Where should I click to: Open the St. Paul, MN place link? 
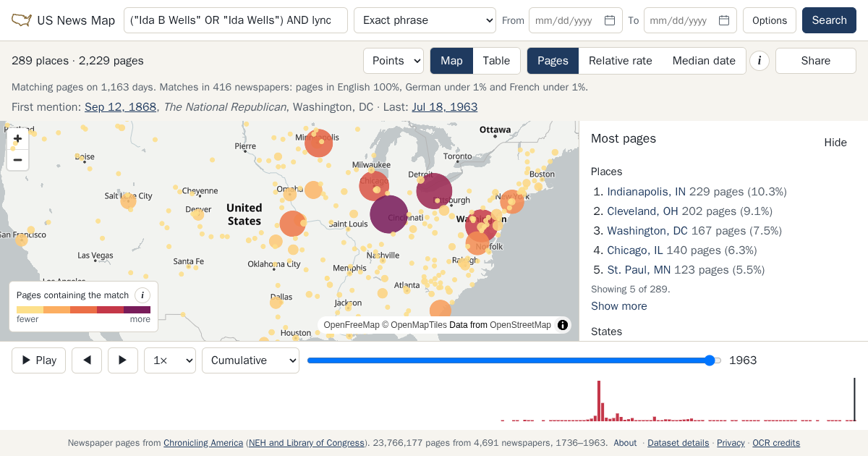(x=639, y=270)
